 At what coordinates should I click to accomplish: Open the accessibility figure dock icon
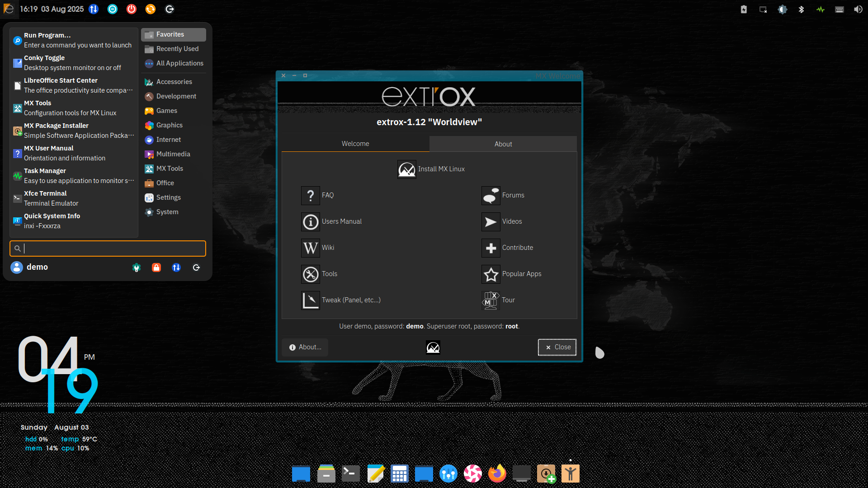571,474
